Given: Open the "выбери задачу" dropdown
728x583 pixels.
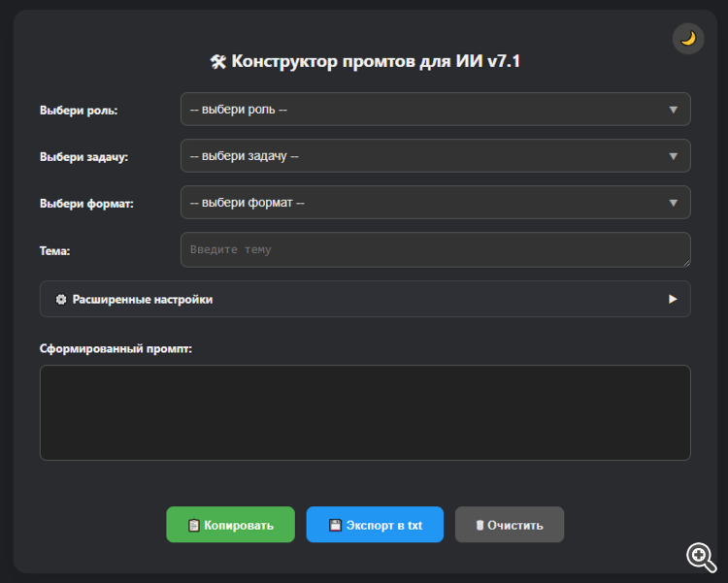Looking at the screenshot, I should (435, 156).
